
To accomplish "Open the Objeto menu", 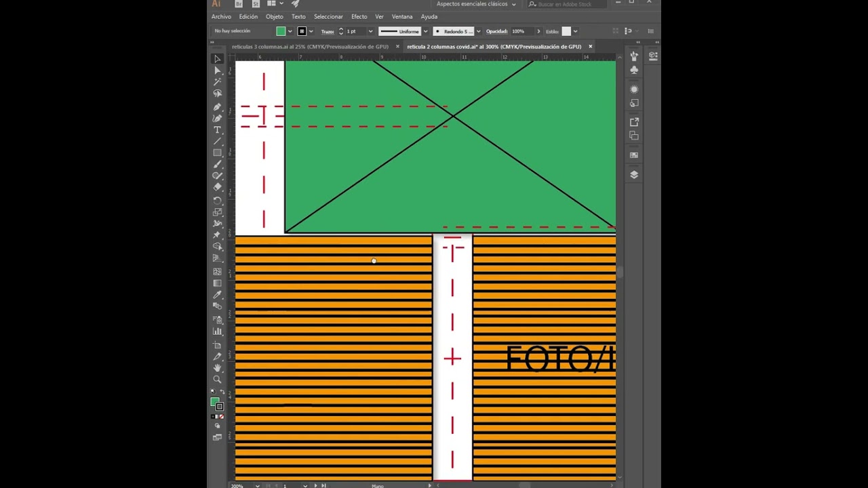I will (275, 16).
